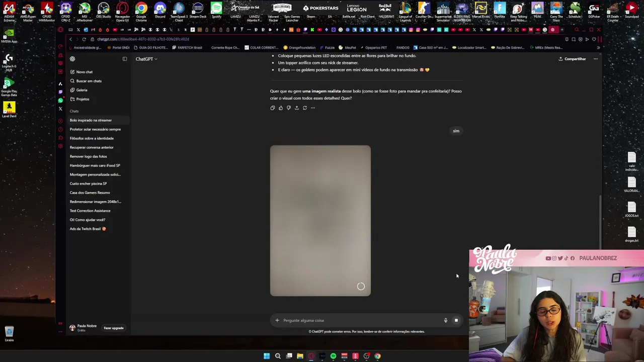Open Twitch in Opera sidebar

tap(60, 92)
